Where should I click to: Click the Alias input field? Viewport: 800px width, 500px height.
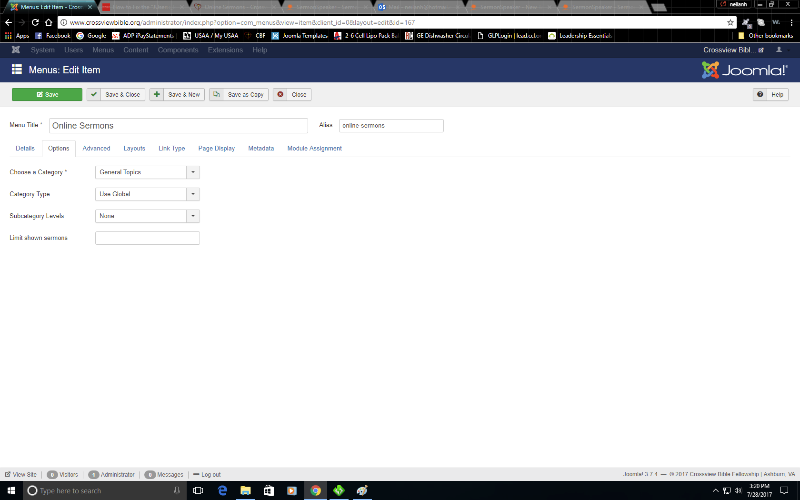[x=391, y=126]
